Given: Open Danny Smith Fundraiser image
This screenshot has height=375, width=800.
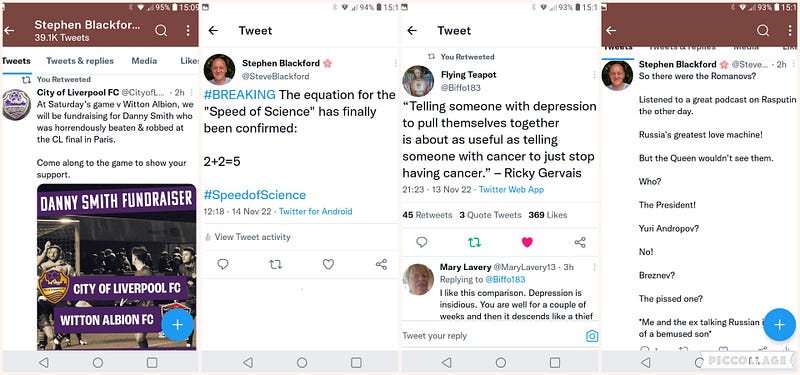Looking at the screenshot, I should click(x=116, y=267).
